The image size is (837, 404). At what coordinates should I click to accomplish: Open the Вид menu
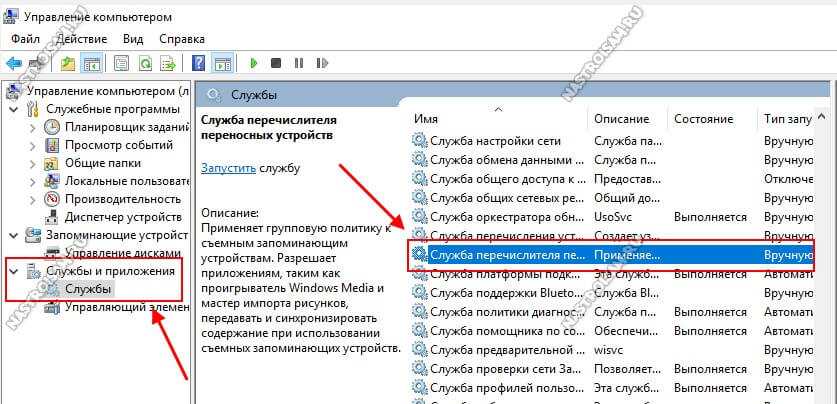pos(133,39)
